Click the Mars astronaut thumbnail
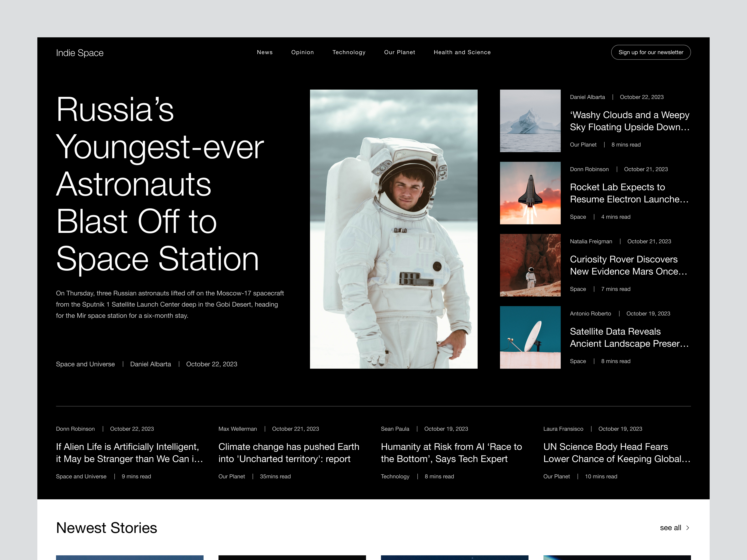 530,265
